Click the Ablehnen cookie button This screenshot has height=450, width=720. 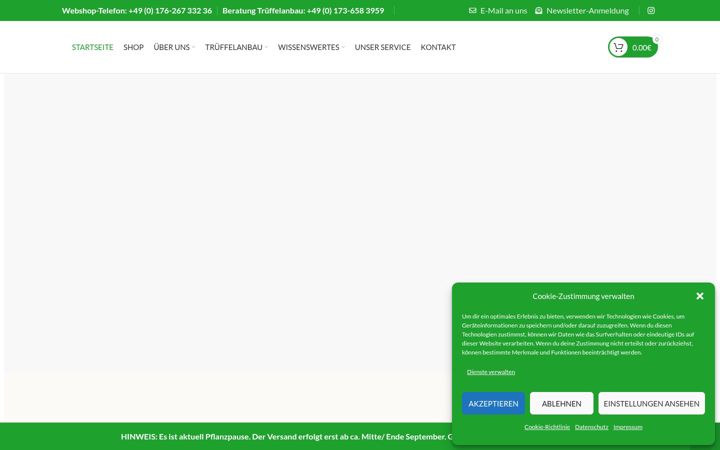pos(561,404)
